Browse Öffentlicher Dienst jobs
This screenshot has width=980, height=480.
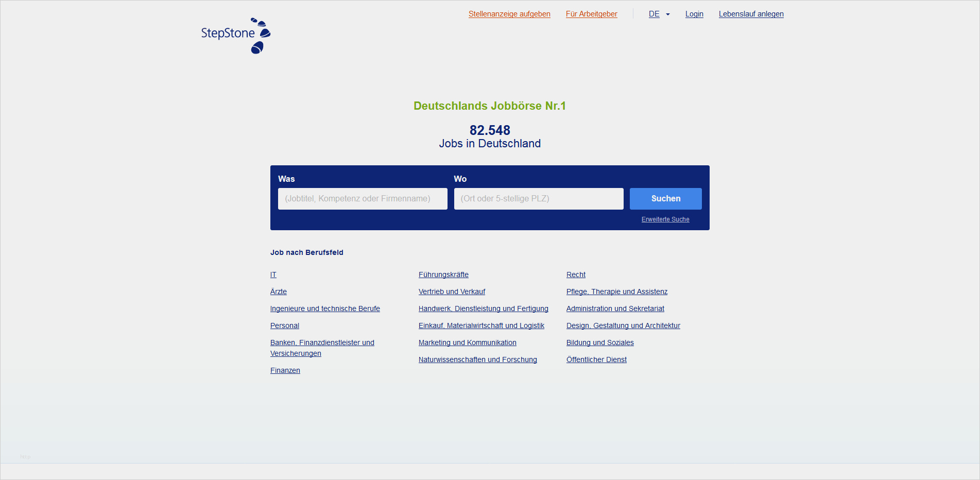tap(596, 359)
